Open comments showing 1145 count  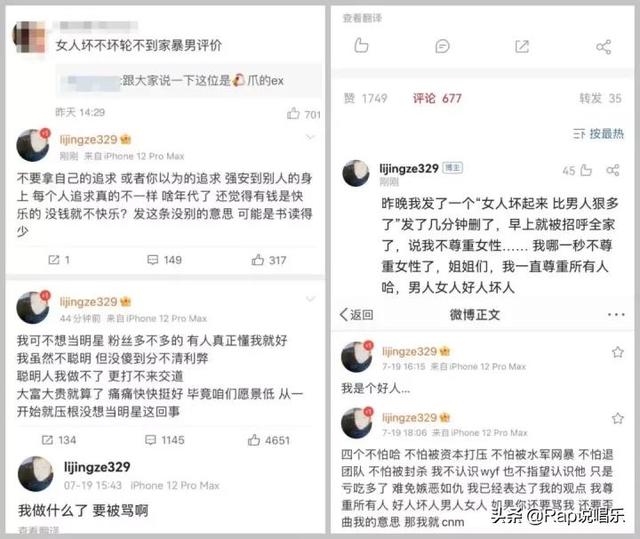(x=164, y=440)
